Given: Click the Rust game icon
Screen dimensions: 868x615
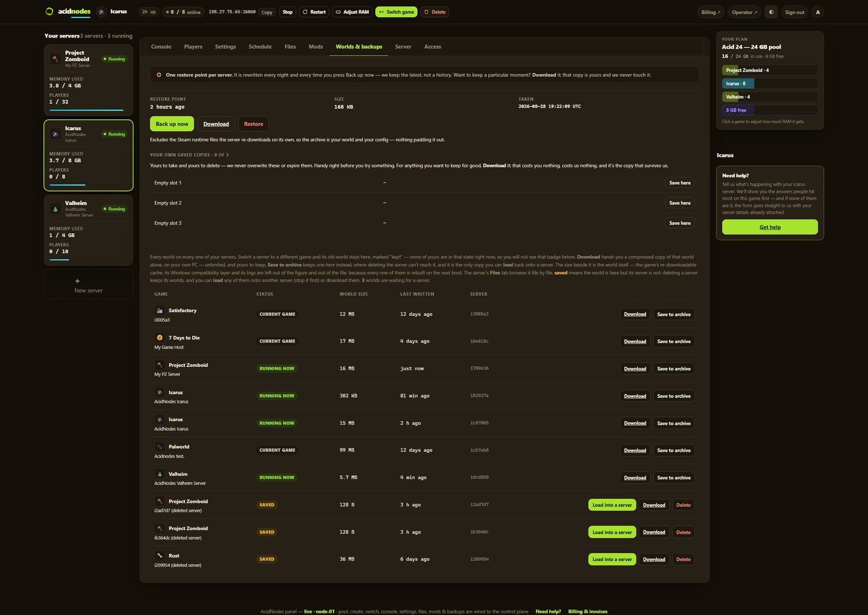Looking at the screenshot, I should point(159,556).
